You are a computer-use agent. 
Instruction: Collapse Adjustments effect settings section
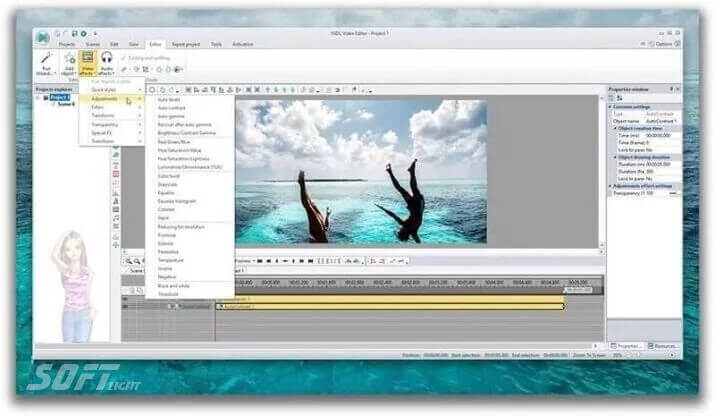tap(610, 186)
